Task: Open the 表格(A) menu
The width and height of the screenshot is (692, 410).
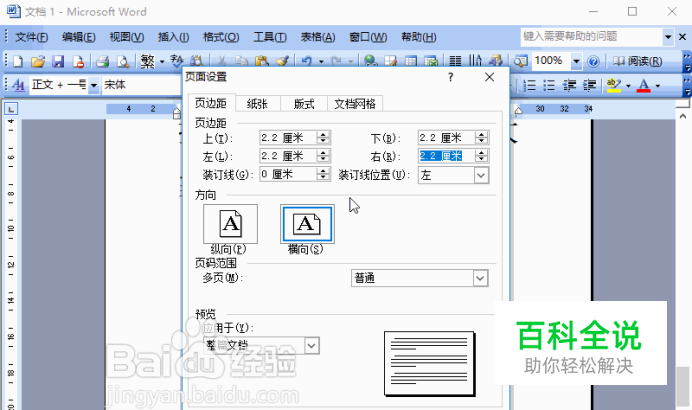Action: click(x=318, y=37)
